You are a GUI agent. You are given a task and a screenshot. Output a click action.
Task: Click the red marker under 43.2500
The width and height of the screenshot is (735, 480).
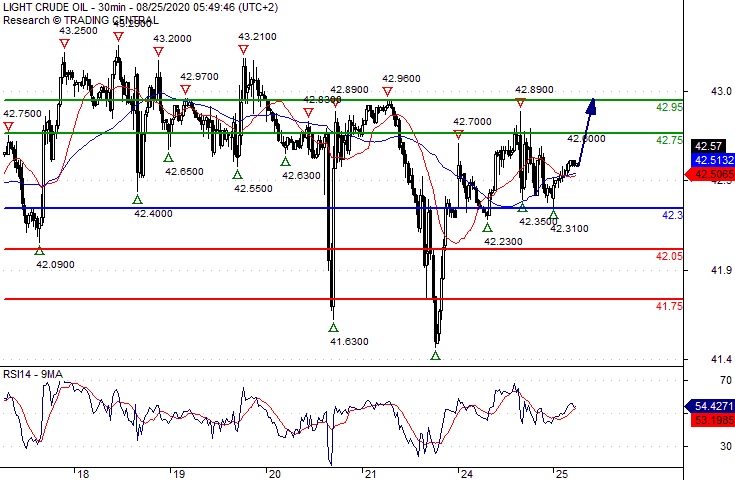coord(64,44)
